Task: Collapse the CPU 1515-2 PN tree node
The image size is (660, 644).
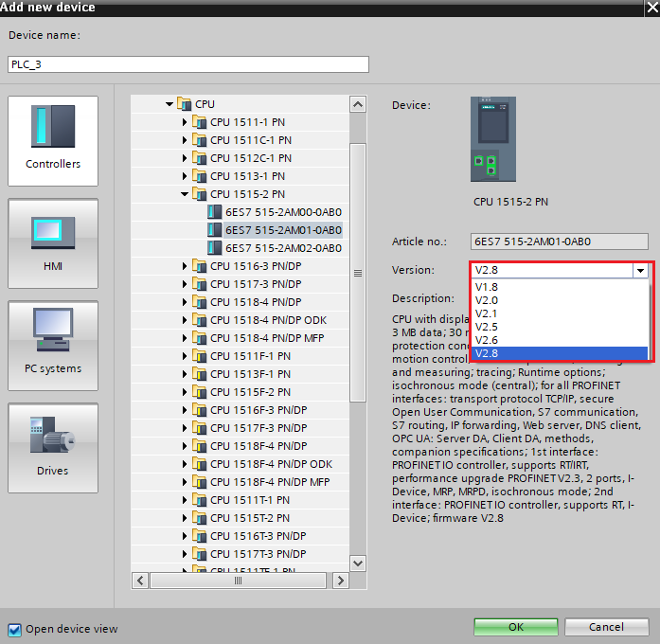Action: click(185, 194)
